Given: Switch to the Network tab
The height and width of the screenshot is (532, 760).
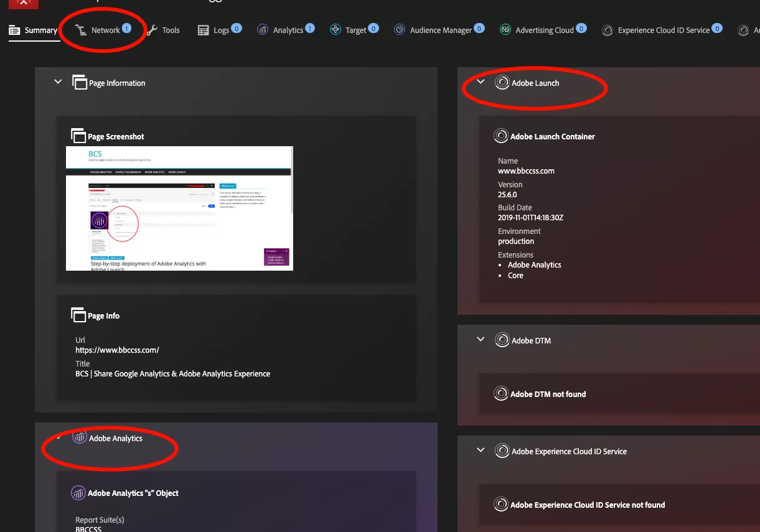Looking at the screenshot, I should pyautogui.click(x=103, y=30).
